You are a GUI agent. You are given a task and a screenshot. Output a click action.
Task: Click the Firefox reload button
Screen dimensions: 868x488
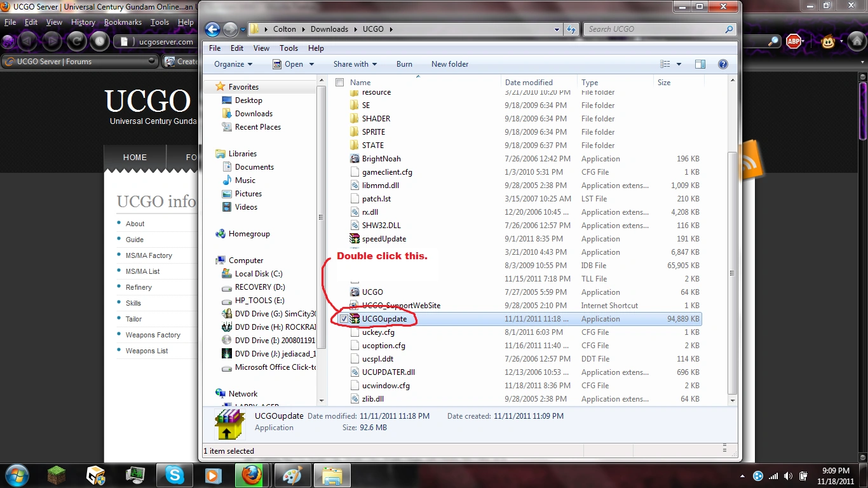pos(76,42)
